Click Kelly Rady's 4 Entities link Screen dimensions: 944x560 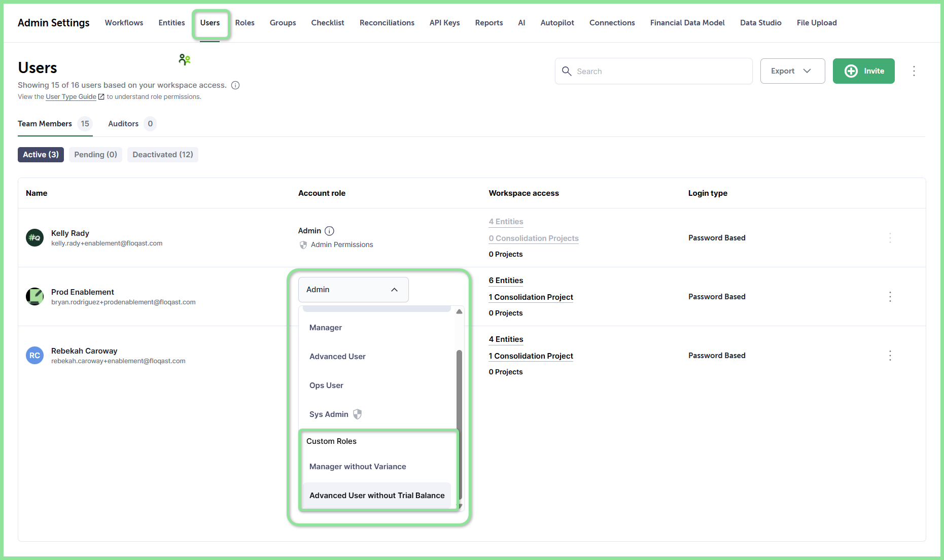coord(506,222)
